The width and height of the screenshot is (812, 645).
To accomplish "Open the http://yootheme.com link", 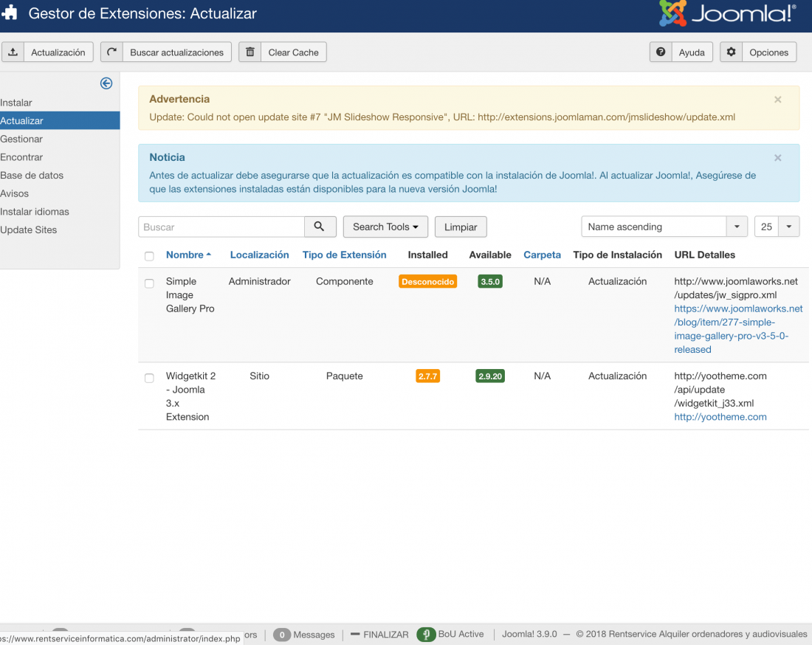I will (720, 417).
